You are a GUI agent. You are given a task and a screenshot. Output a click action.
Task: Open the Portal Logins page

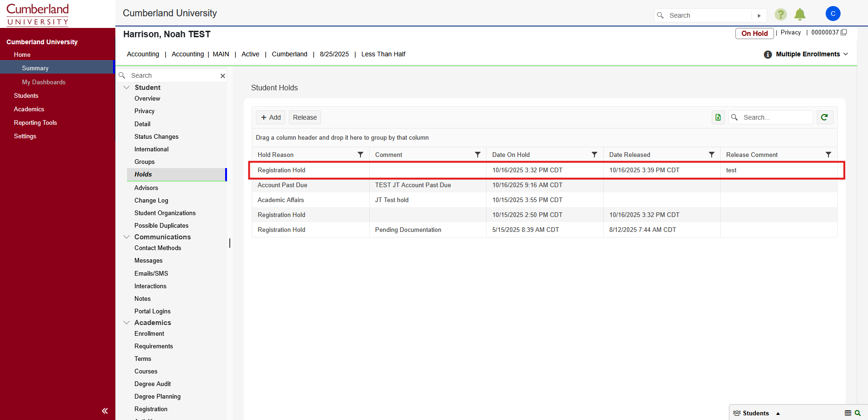click(153, 311)
